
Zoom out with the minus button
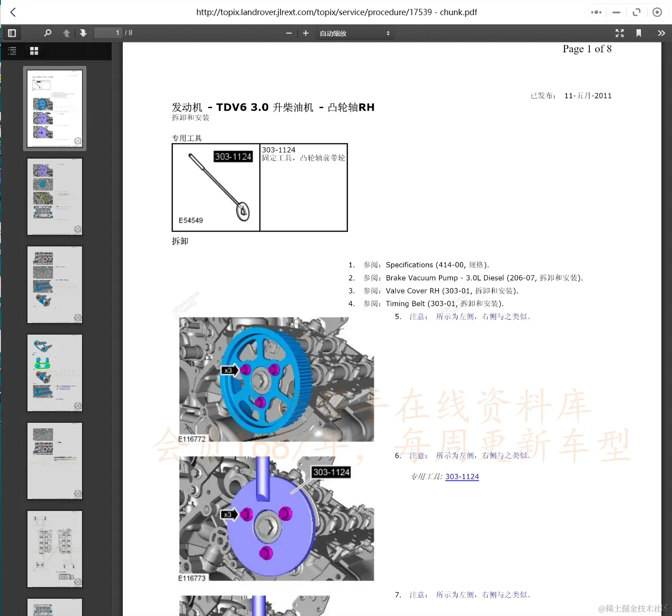pos(289,33)
